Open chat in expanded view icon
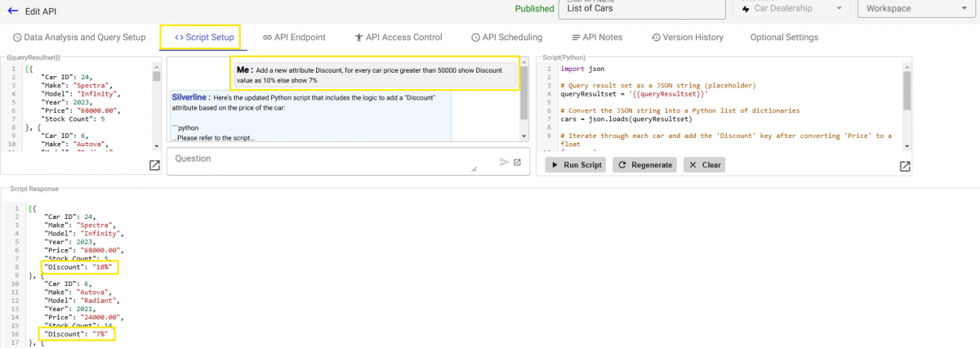 (517, 162)
